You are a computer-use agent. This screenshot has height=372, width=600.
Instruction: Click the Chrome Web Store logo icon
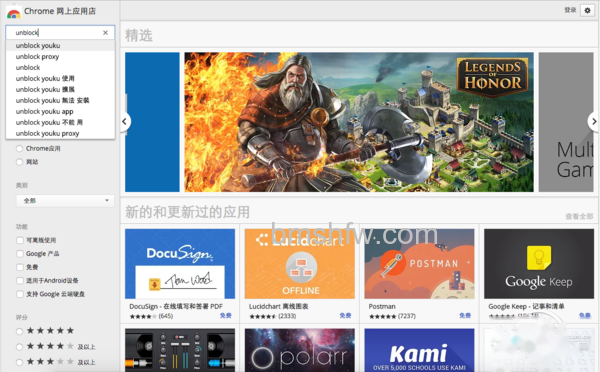13,12
